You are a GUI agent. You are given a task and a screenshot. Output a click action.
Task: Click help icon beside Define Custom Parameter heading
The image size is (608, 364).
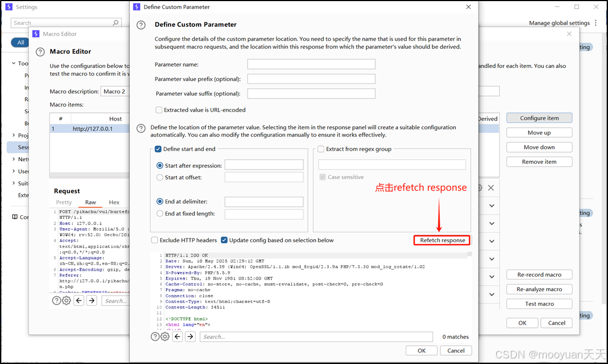(x=141, y=25)
